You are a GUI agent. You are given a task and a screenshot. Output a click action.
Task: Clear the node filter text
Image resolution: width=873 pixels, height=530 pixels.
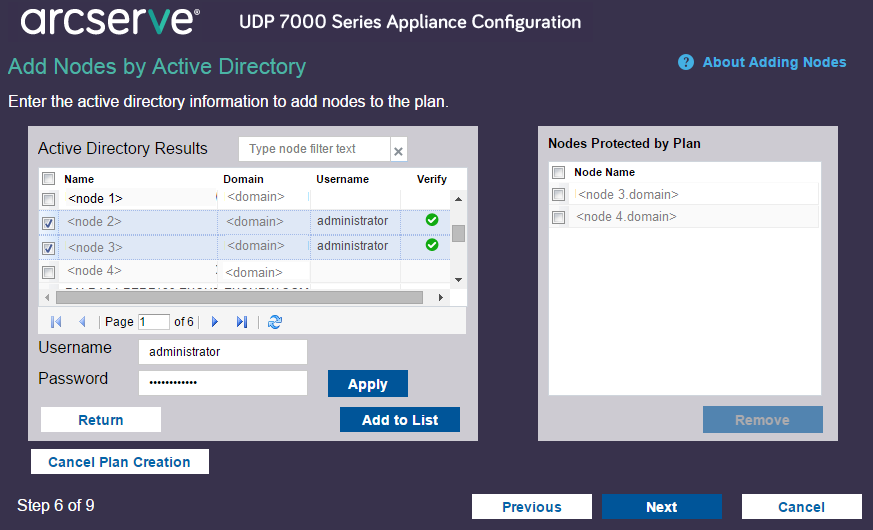pyautogui.click(x=398, y=150)
